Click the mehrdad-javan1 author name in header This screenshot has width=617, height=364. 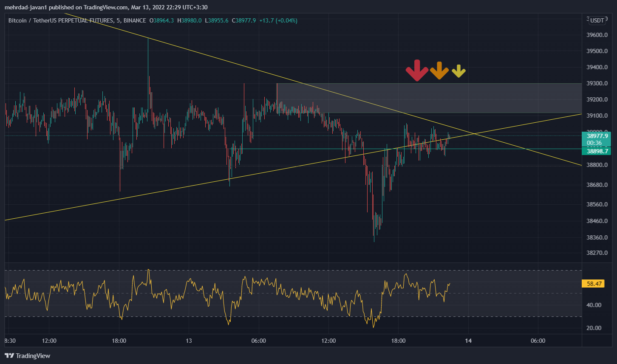coord(25,7)
